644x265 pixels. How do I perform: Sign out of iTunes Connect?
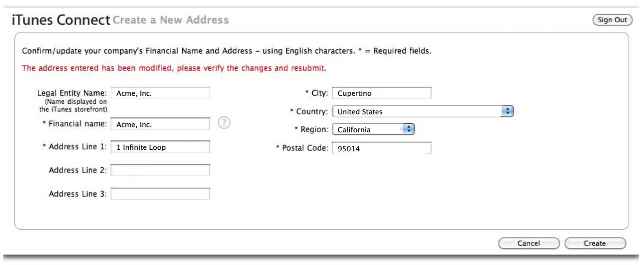click(x=612, y=20)
